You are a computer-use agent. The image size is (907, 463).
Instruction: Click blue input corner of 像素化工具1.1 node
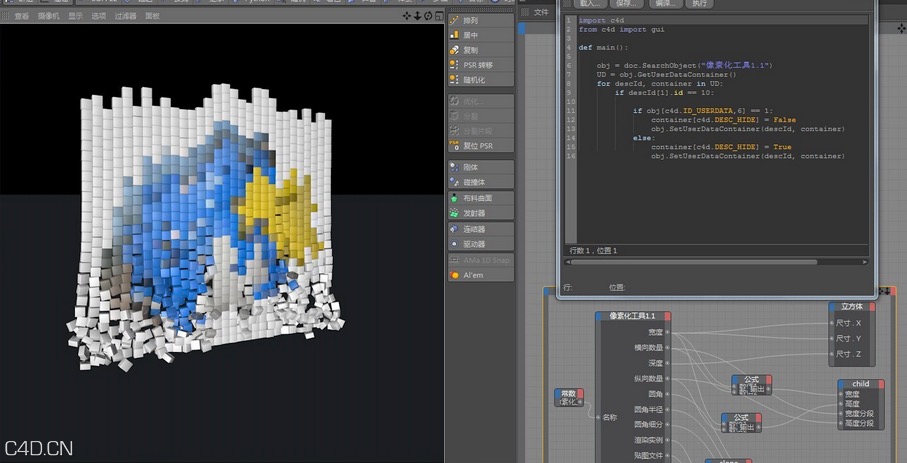pos(599,316)
